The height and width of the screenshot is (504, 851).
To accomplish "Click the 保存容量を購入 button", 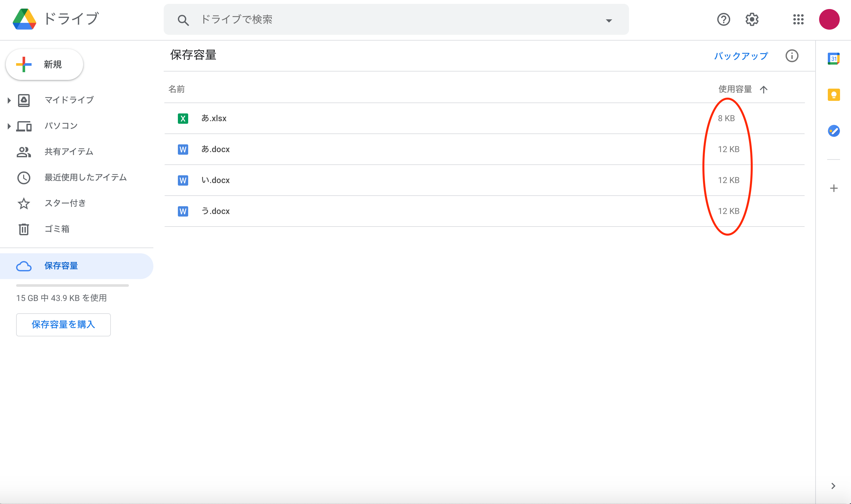I will click(x=63, y=325).
